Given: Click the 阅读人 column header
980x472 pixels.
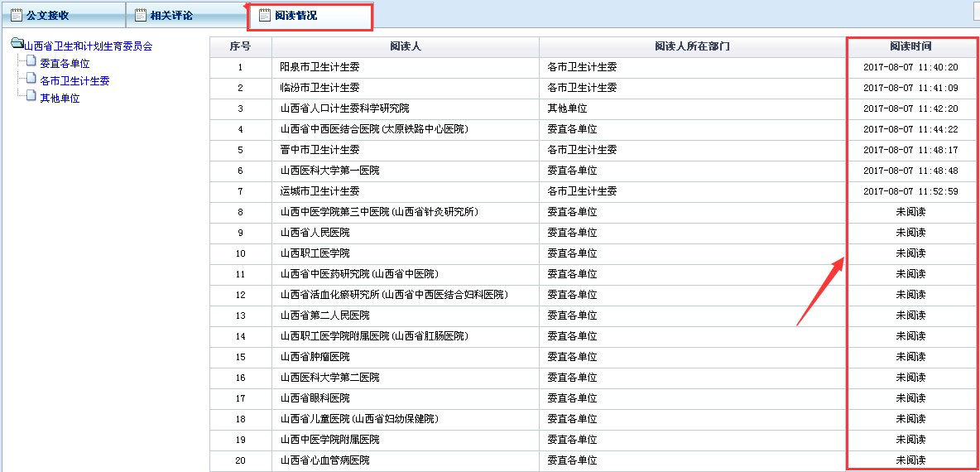Looking at the screenshot, I should point(406,46).
